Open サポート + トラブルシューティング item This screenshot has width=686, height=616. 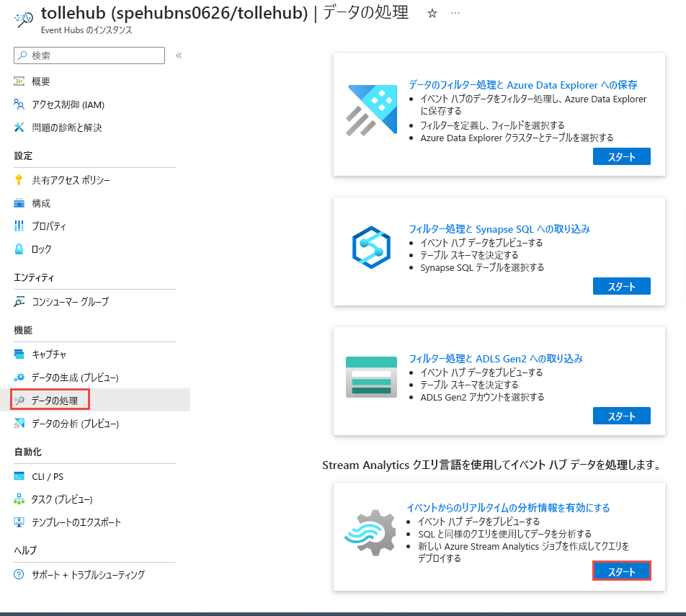89,574
